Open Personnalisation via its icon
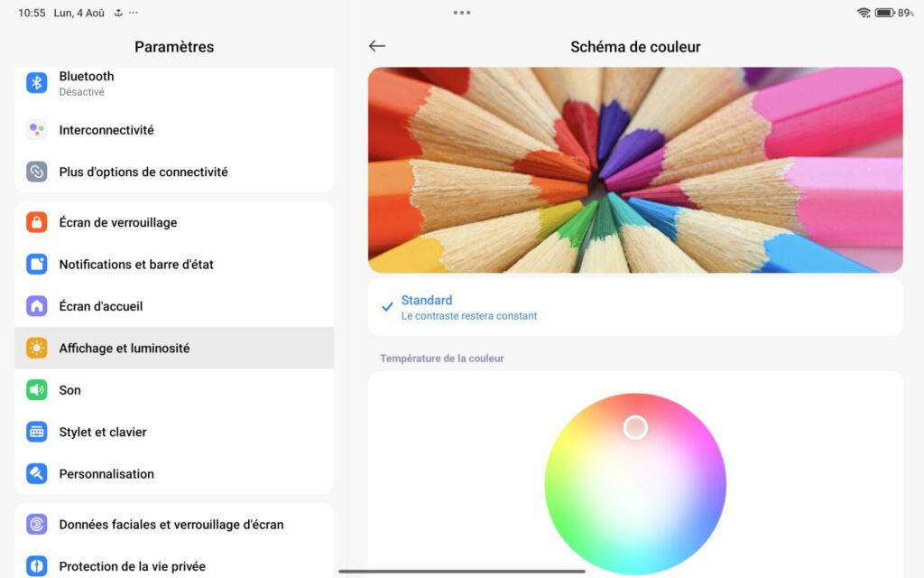This screenshot has width=924, height=578. [x=36, y=473]
